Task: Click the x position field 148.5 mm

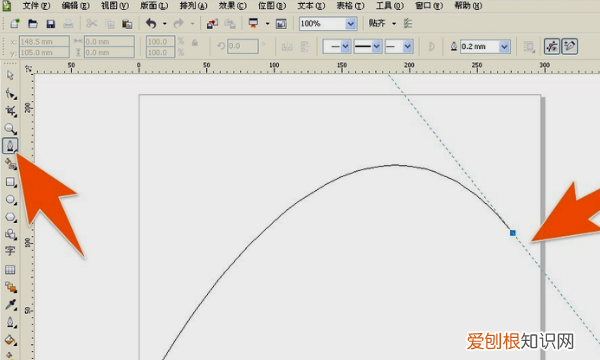Action: tap(44, 41)
